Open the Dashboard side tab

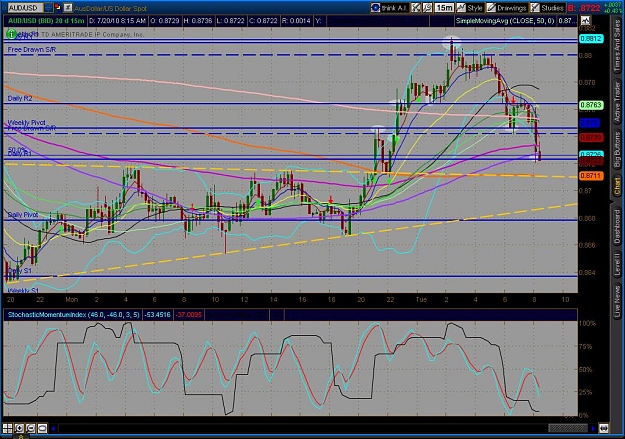pos(617,227)
